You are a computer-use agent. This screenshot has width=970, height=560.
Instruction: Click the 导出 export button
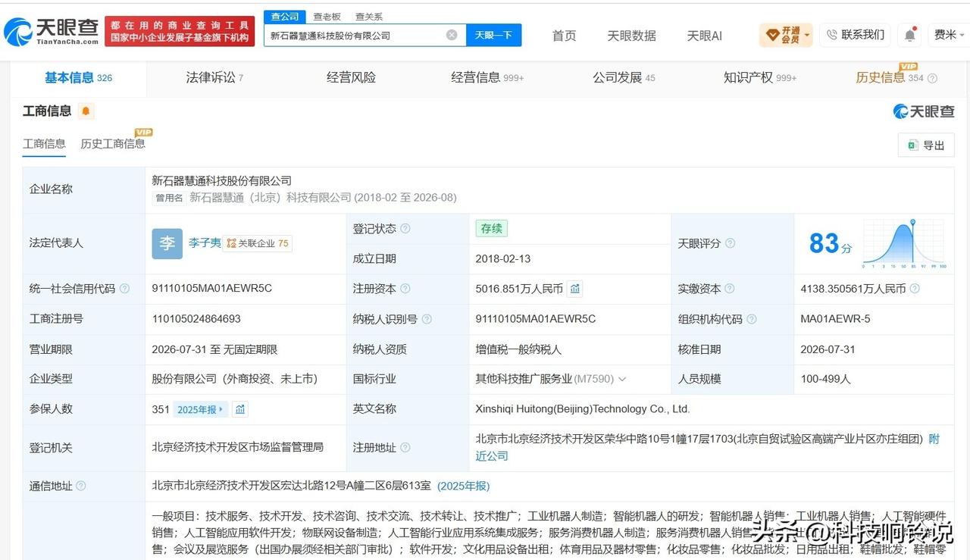pos(926,145)
